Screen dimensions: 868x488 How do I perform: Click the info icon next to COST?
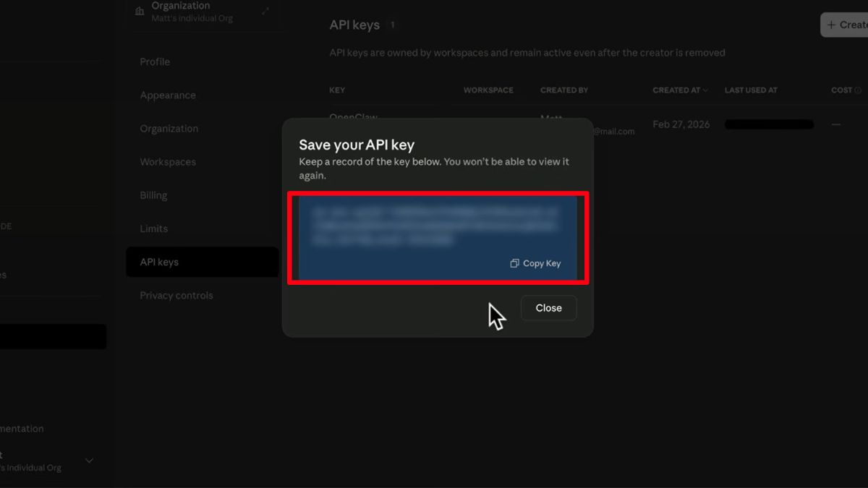pos(858,90)
